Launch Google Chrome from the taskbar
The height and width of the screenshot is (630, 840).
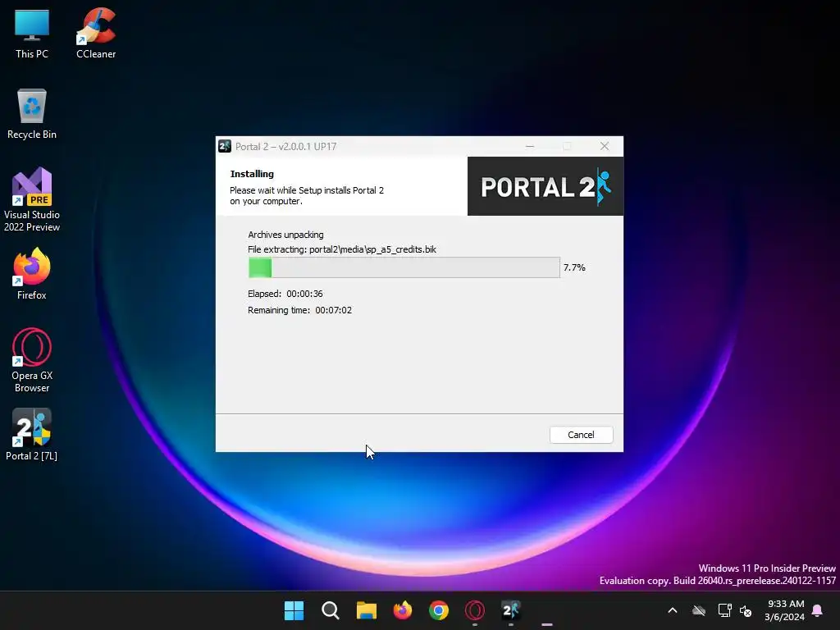439,610
